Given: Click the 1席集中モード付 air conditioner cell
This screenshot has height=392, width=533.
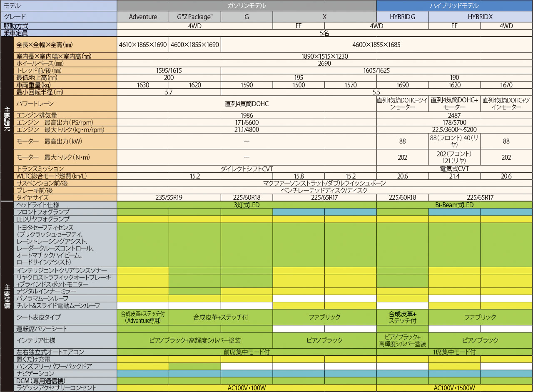Looking at the screenshot, I should point(455,352).
